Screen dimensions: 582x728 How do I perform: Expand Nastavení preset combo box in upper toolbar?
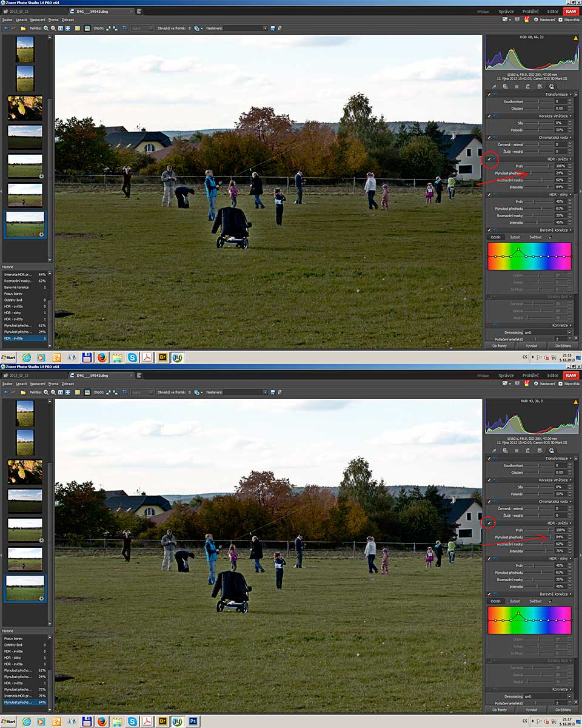point(244,28)
